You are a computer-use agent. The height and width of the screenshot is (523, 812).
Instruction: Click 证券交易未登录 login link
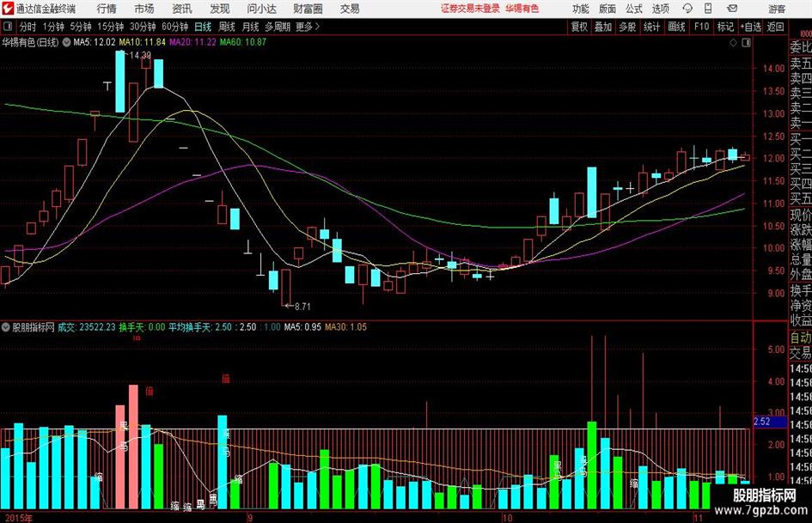point(470,9)
